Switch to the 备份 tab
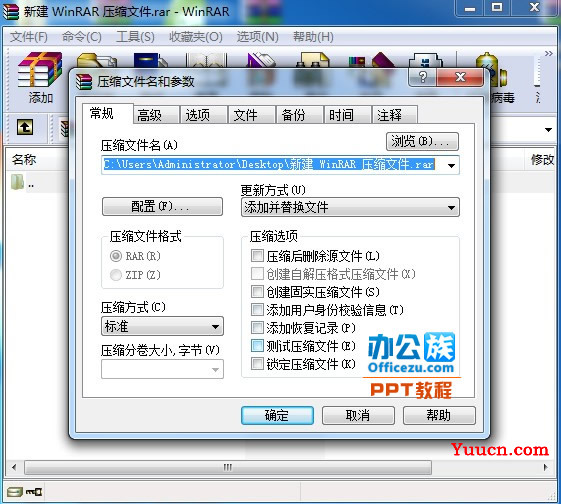 [300, 115]
